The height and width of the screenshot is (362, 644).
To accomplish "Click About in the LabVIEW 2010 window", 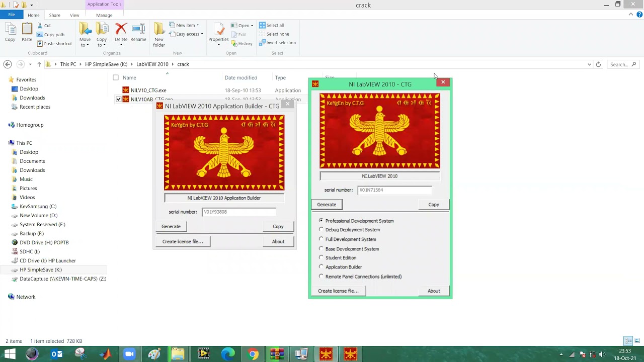I will pos(434,291).
